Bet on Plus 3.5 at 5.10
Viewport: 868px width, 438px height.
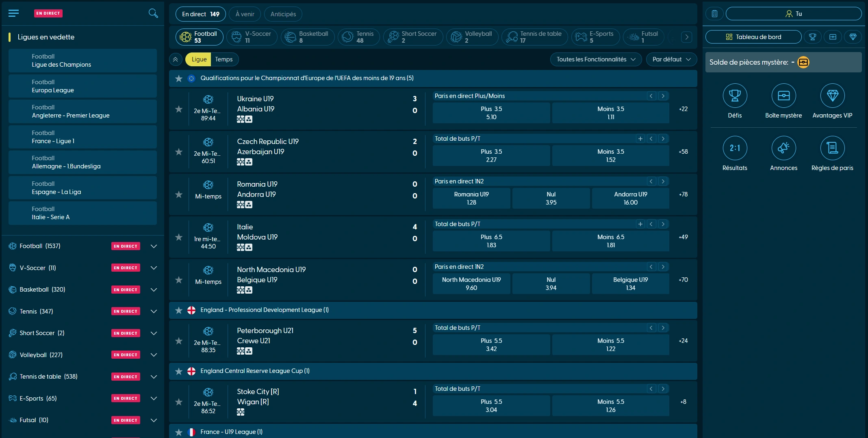(x=491, y=113)
